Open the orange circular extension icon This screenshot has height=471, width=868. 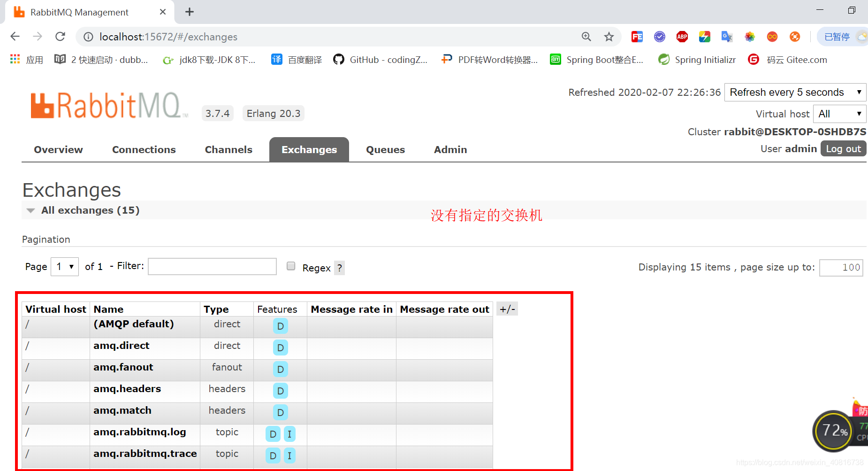click(x=795, y=37)
